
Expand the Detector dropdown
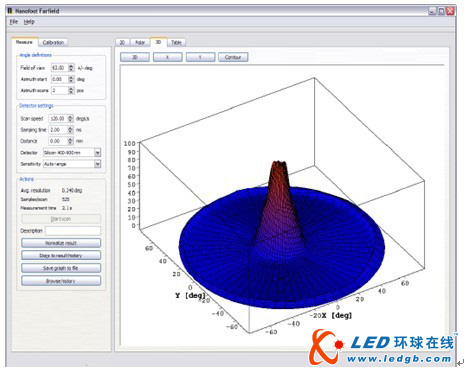tap(97, 153)
